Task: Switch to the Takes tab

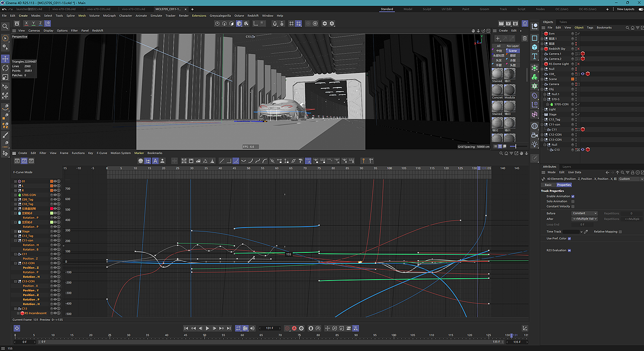Action: coord(563,22)
